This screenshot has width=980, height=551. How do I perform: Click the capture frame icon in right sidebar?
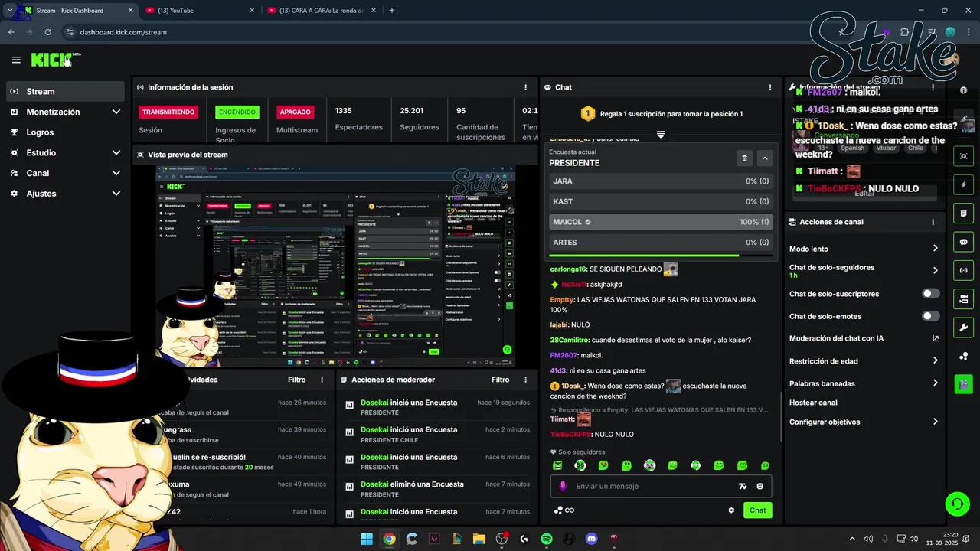[x=963, y=156]
